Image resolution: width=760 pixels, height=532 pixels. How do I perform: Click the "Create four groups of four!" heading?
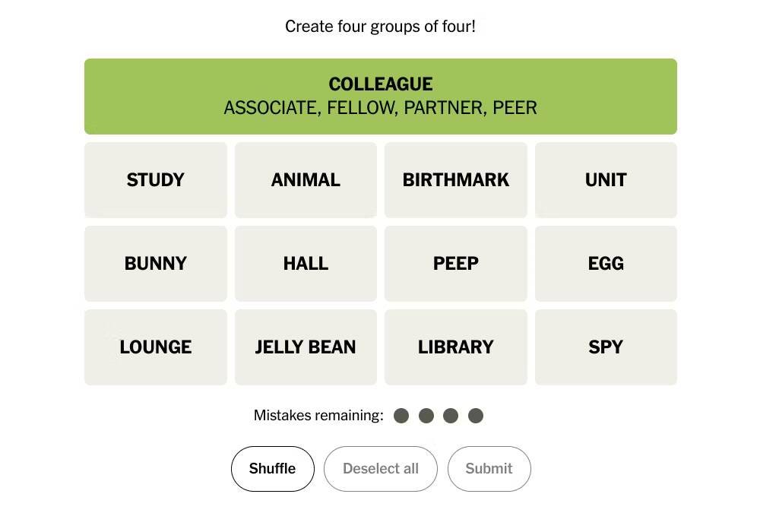tap(380, 27)
